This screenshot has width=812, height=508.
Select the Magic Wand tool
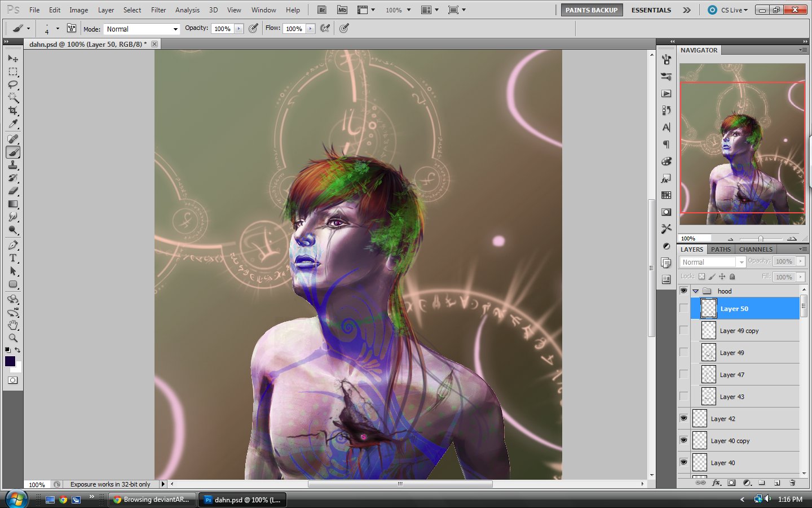pos(13,98)
